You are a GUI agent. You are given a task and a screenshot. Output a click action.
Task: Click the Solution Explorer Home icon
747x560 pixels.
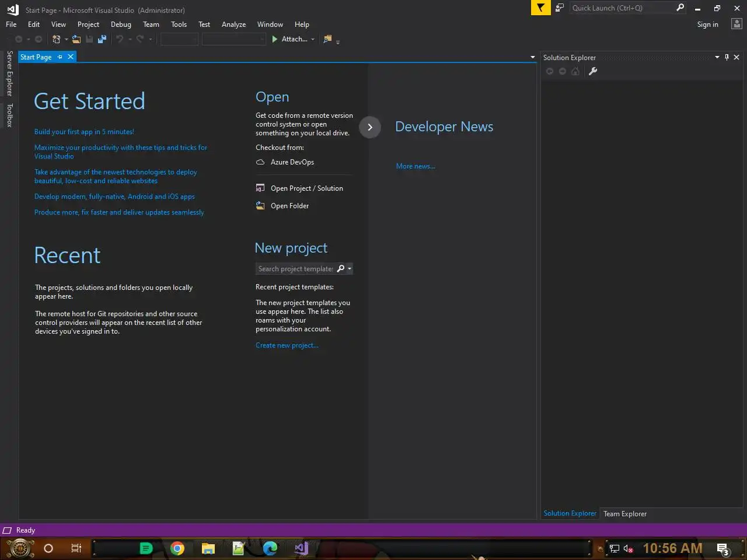[x=575, y=71]
